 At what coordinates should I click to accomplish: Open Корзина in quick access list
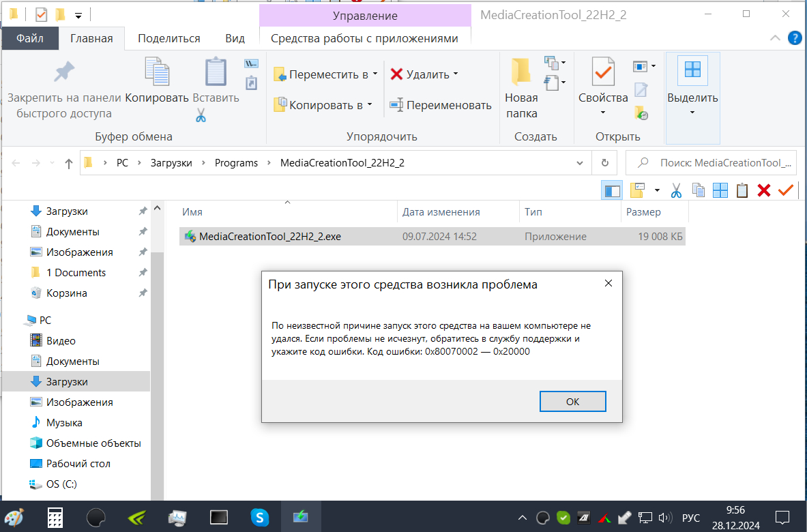[66, 293]
